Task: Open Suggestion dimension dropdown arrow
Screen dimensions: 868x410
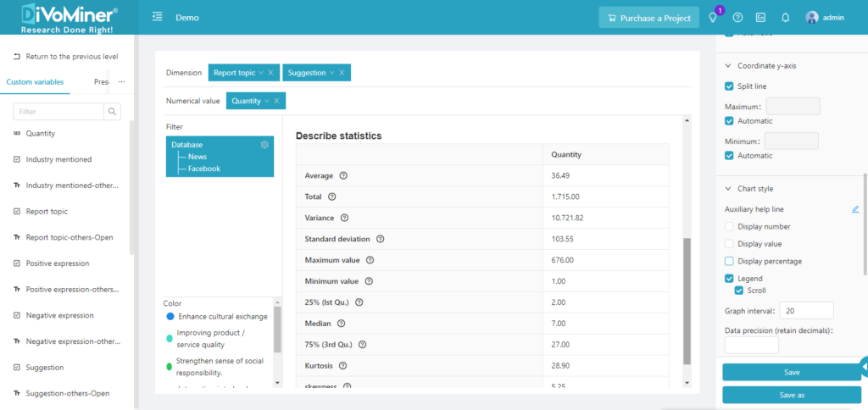Action: coord(331,73)
